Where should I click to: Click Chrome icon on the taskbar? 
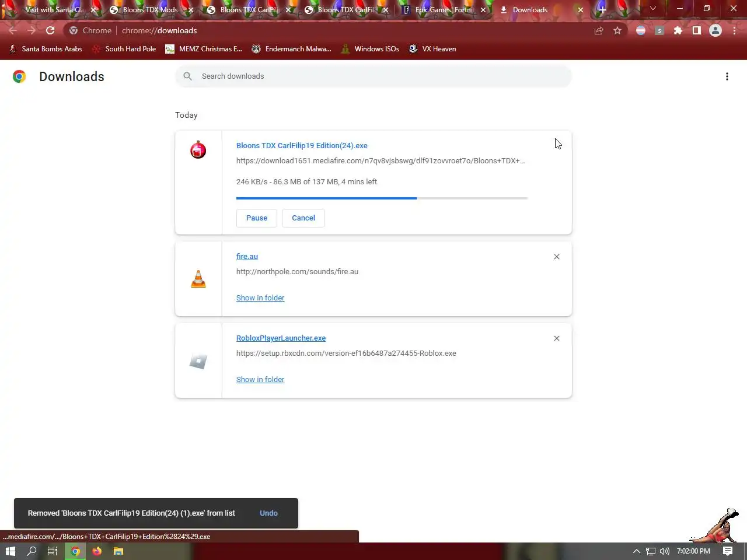(75, 551)
